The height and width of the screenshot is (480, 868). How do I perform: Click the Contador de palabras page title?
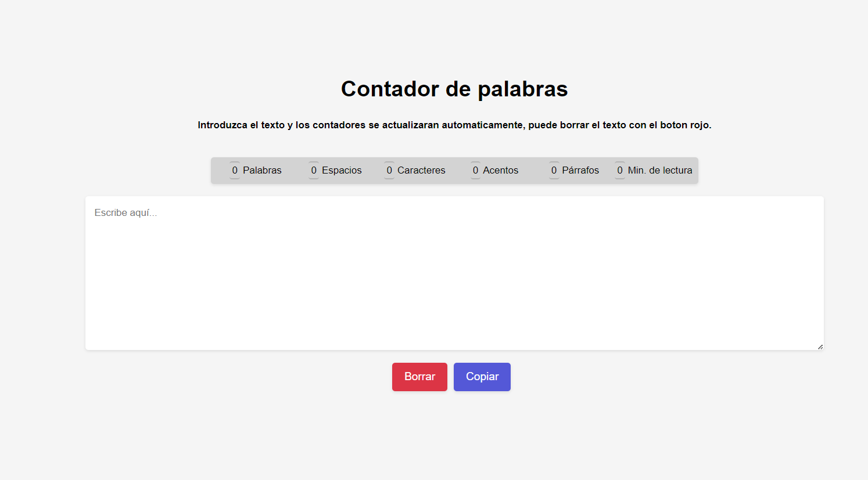pos(454,88)
